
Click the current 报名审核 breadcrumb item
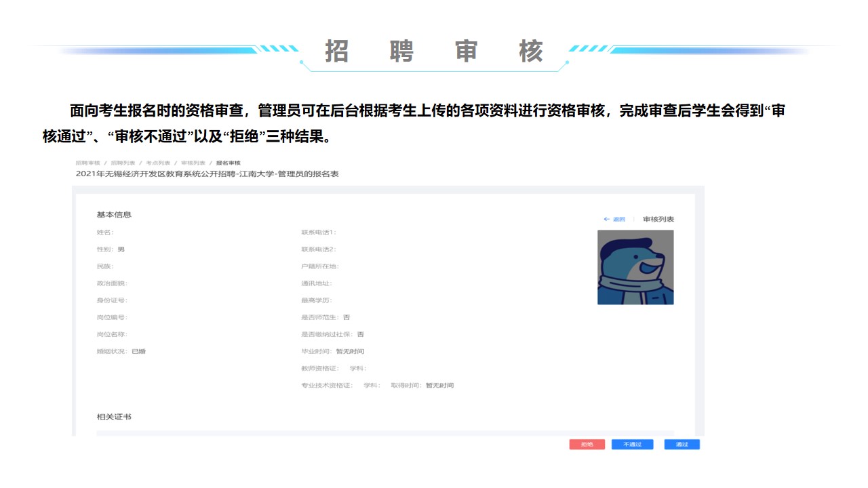coord(229,163)
